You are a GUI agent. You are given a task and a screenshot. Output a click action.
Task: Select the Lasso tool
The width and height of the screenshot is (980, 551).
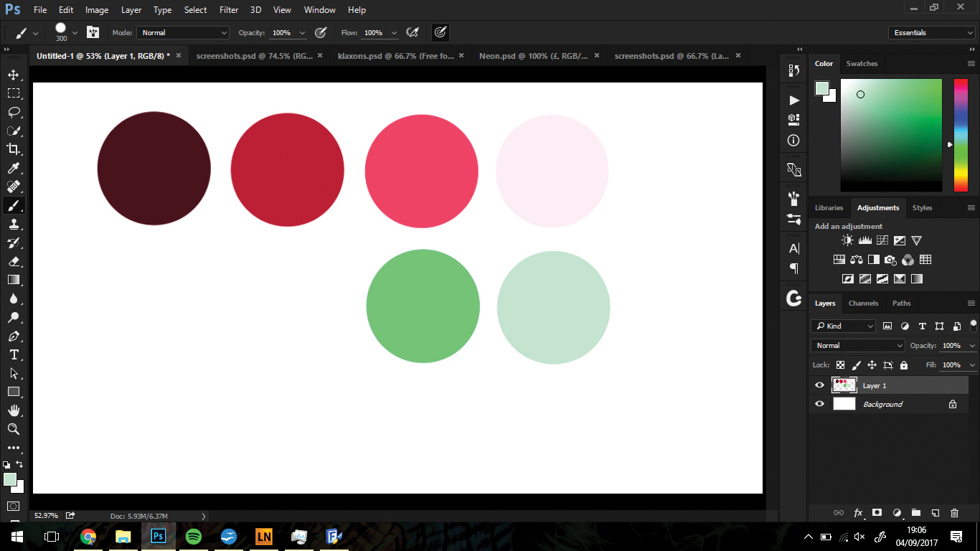(x=13, y=112)
